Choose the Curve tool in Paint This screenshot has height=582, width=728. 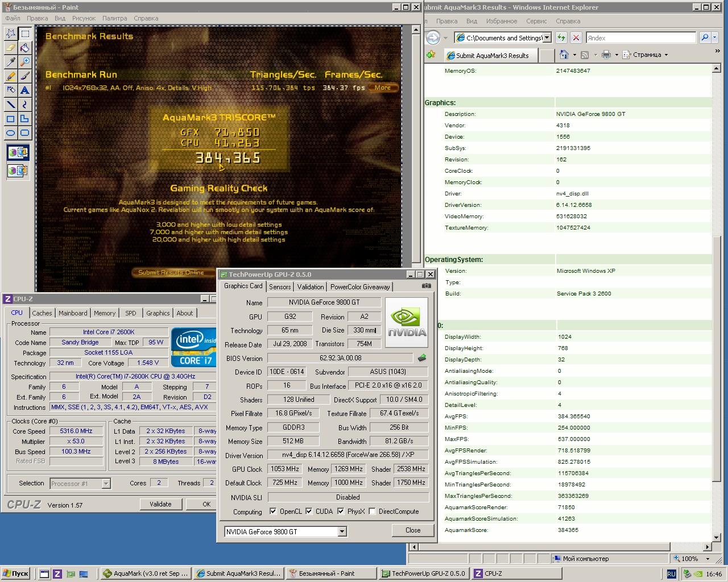pyautogui.click(x=24, y=105)
